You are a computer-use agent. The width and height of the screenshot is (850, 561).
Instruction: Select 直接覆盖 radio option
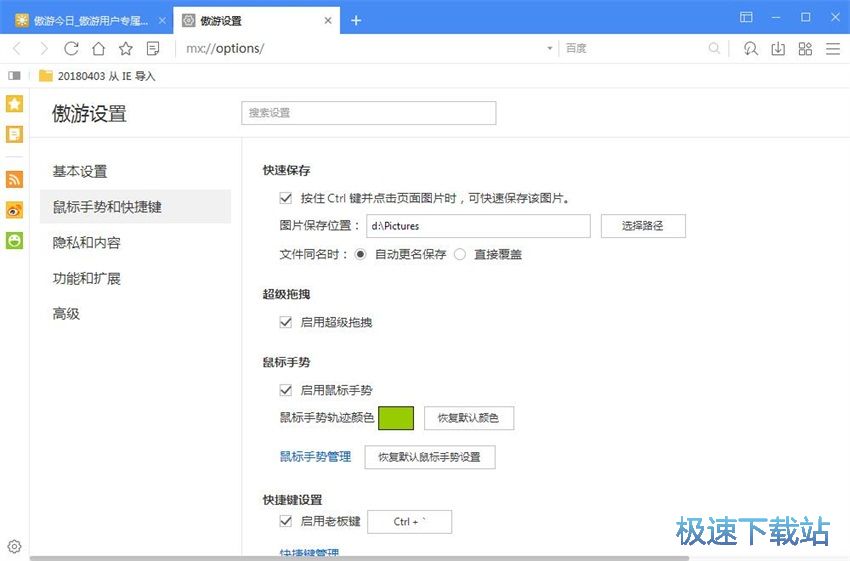point(460,254)
